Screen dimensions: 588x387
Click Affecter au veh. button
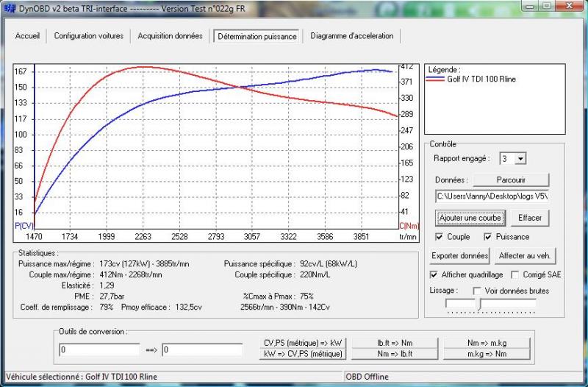point(525,256)
